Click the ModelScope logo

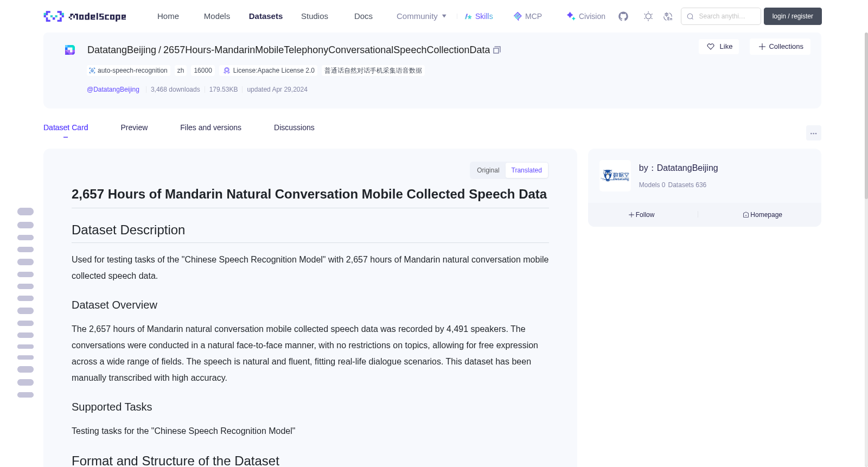[x=85, y=16]
